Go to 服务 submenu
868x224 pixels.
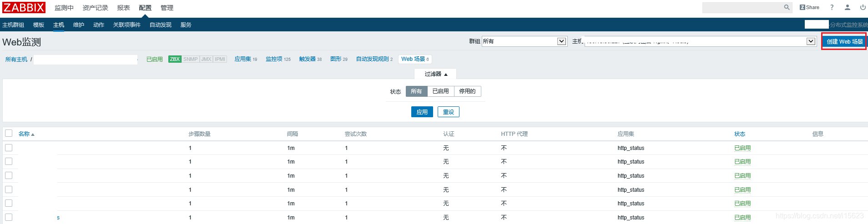coord(186,25)
